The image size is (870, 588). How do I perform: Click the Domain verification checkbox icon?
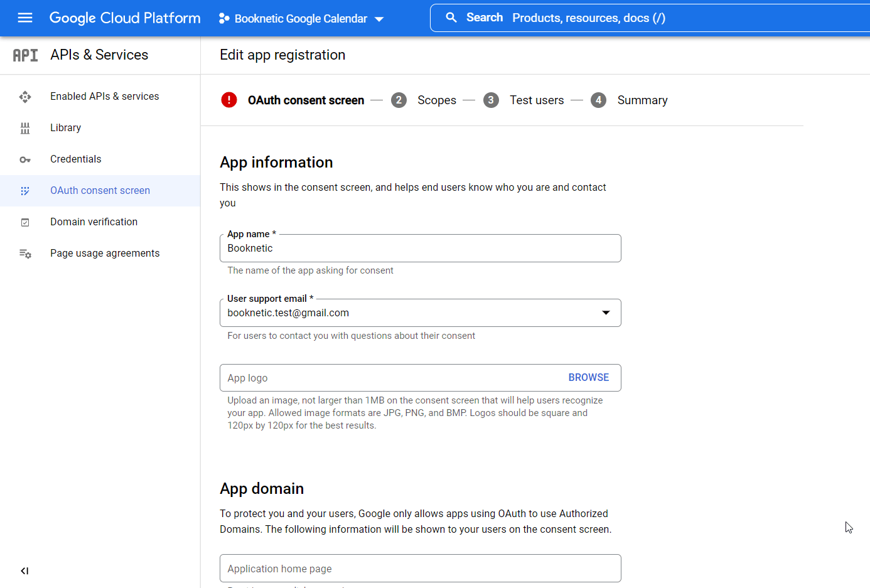25,222
